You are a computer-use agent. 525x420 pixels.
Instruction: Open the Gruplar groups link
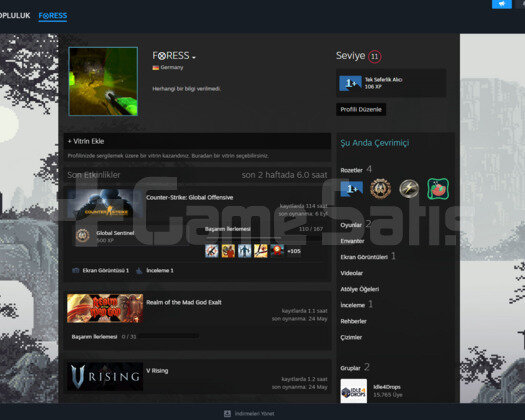pyautogui.click(x=350, y=368)
